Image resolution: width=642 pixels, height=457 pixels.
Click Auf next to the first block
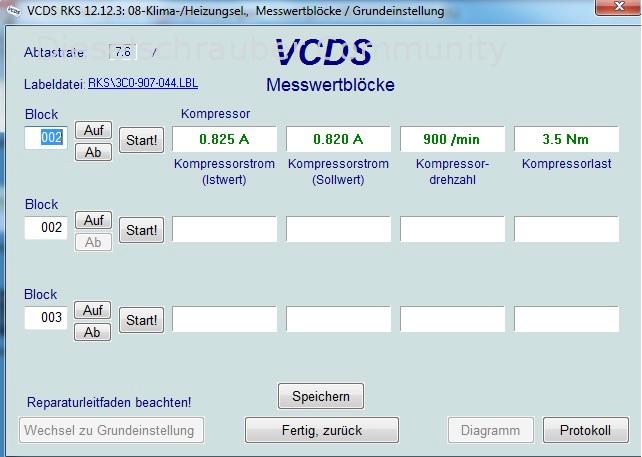[x=93, y=130]
